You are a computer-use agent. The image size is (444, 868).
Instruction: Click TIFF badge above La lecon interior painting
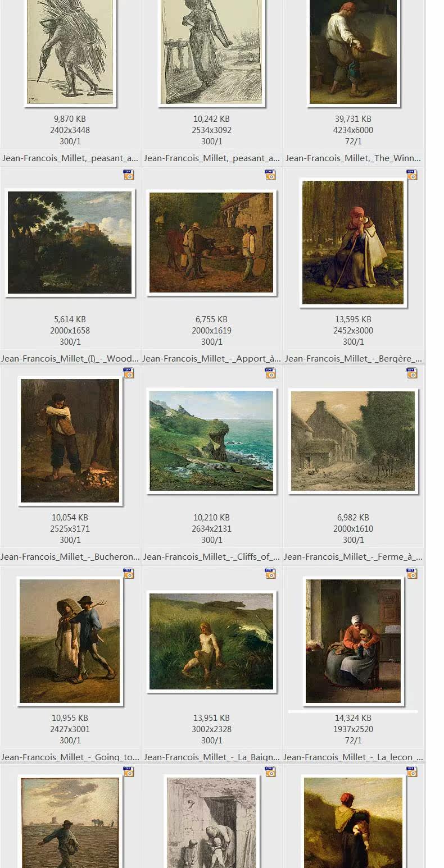pos(412,573)
